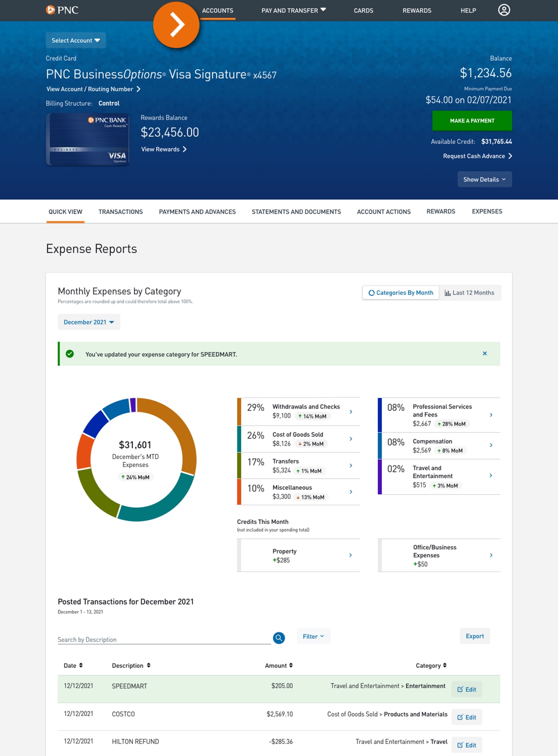The image size is (558, 756).
Task: Expand Pay and Transfer menu
Action: [294, 10]
